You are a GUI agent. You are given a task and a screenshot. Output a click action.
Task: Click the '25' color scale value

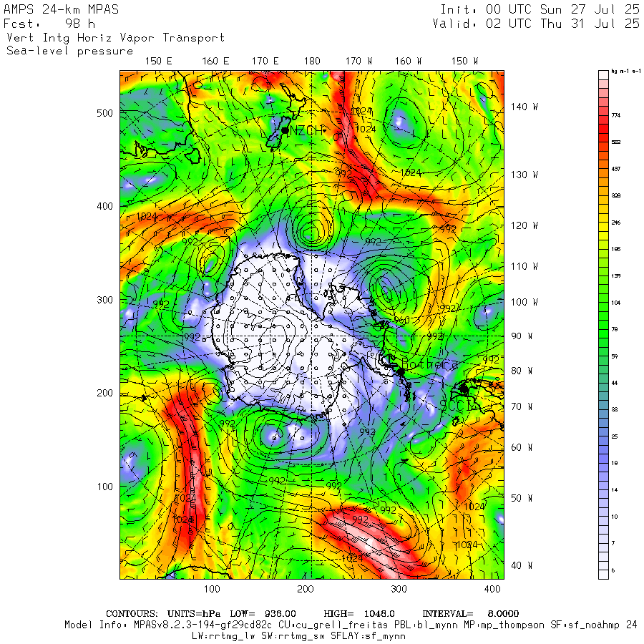click(x=615, y=436)
